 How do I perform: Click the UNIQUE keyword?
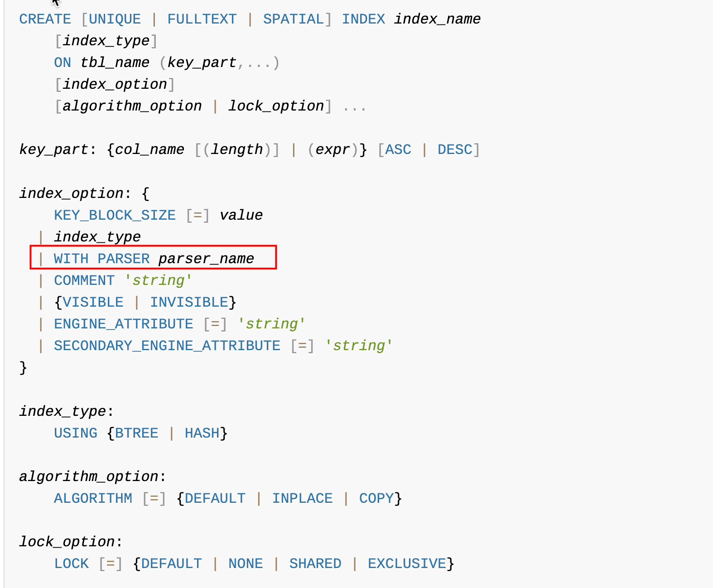click(115, 19)
